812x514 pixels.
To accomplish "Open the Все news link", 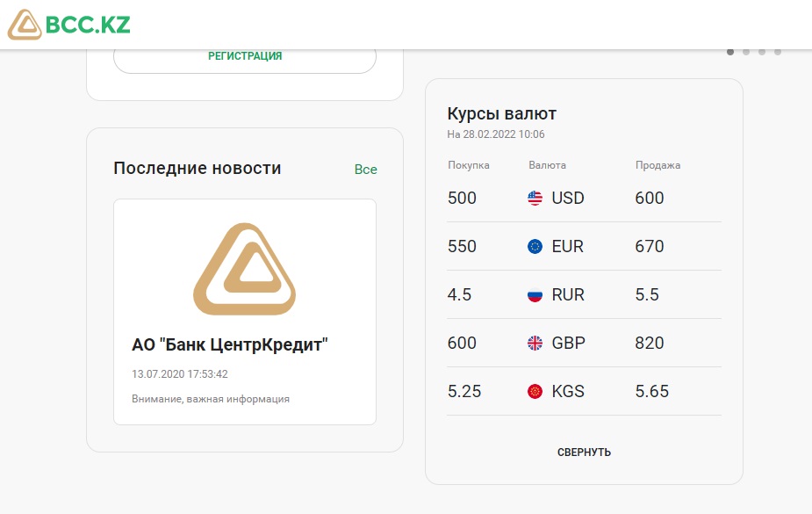I will pos(365,170).
